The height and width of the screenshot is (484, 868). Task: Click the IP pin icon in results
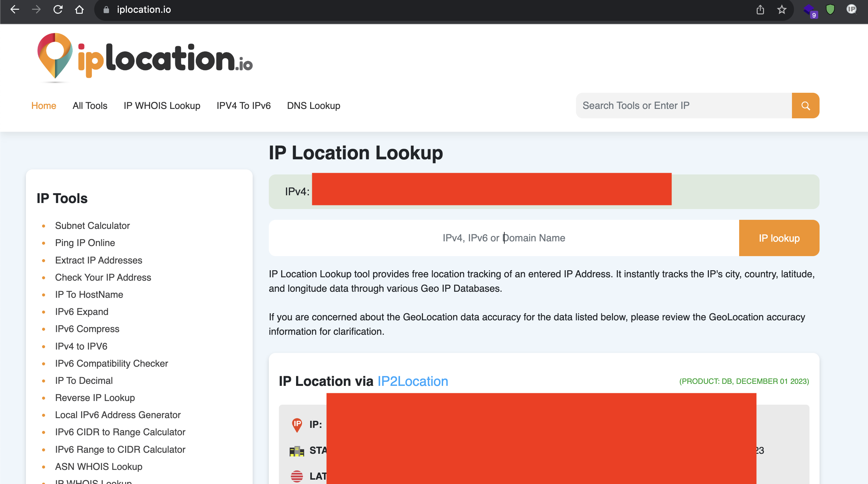[x=297, y=425]
